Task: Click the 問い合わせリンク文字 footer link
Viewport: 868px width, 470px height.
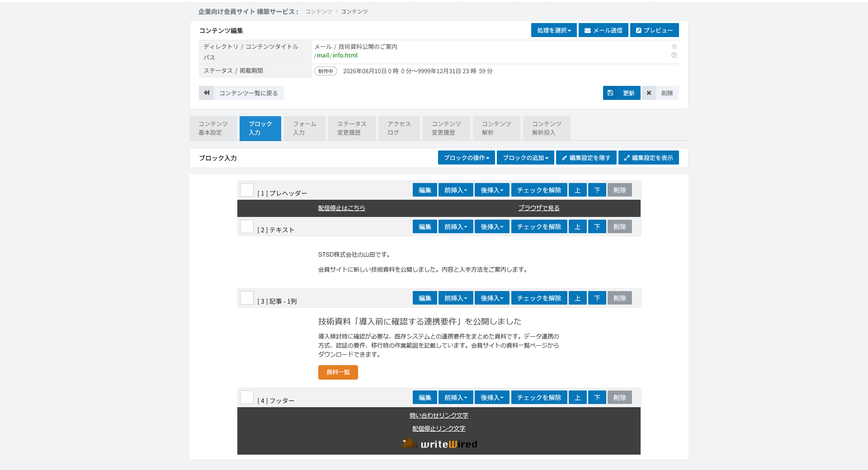Action: (x=439, y=415)
